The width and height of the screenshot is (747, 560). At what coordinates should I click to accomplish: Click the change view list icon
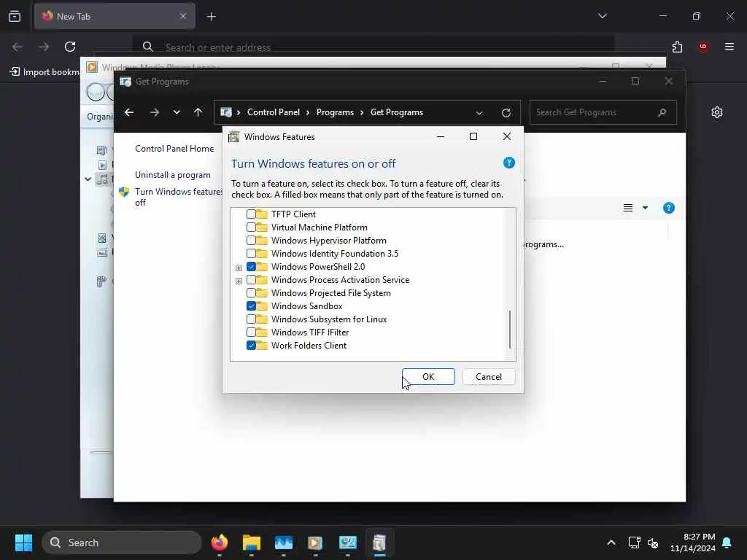628,208
